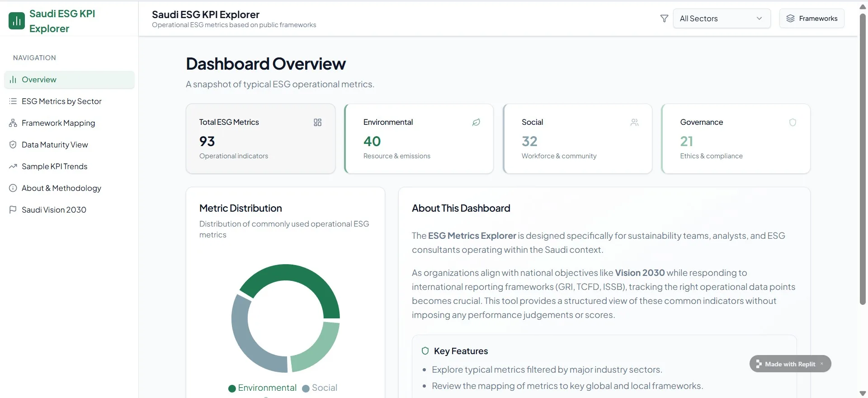The image size is (868, 398).
Task: Dismiss the Made with Replit badge
Action: click(x=822, y=364)
